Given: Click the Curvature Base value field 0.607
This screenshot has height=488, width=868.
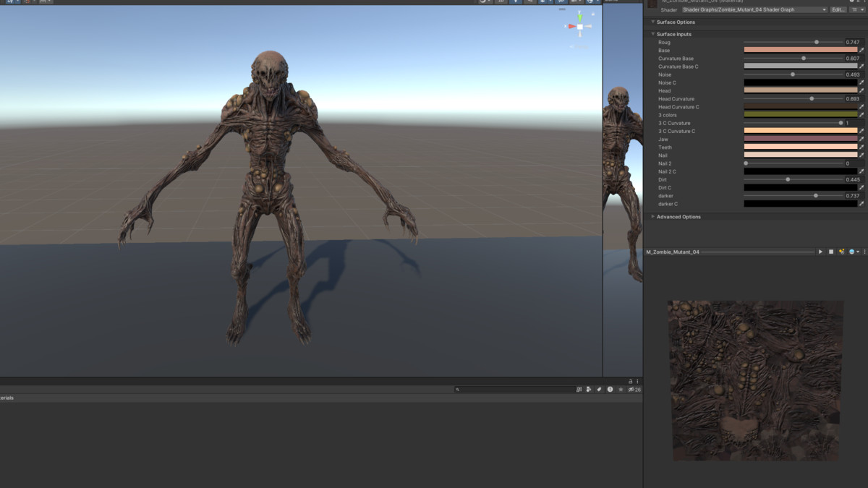Looking at the screenshot, I should [854, 59].
